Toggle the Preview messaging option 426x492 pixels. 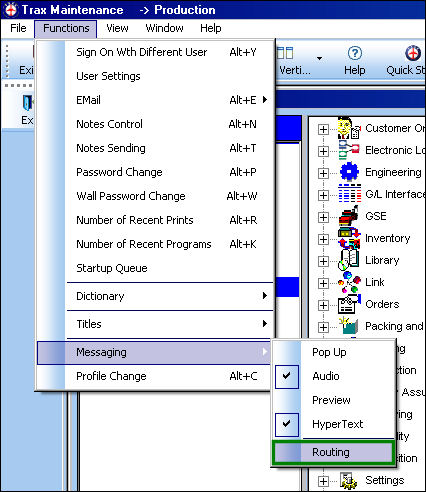[x=334, y=400]
